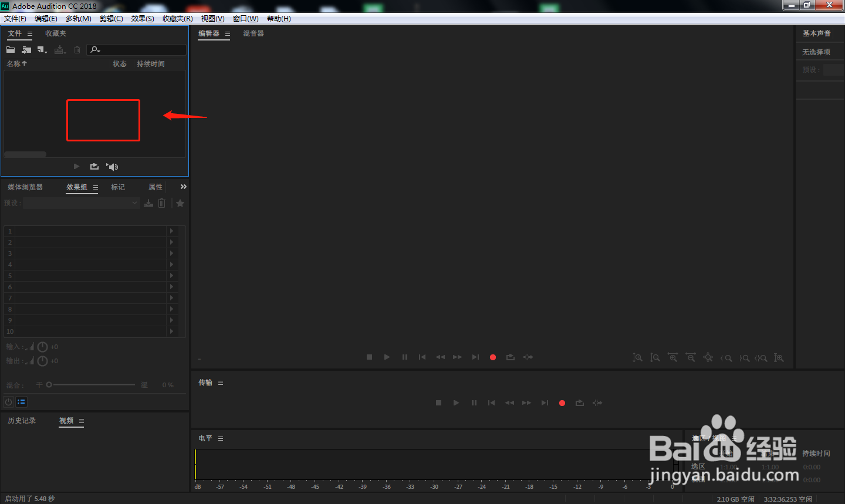This screenshot has height=504, width=845.
Task: Click the editor fast forward button
Action: [458, 357]
